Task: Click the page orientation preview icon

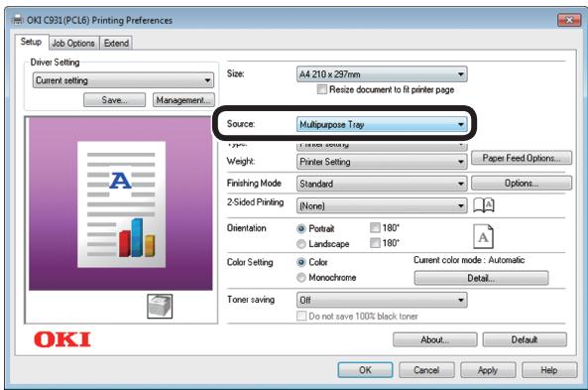Action: 483,236
